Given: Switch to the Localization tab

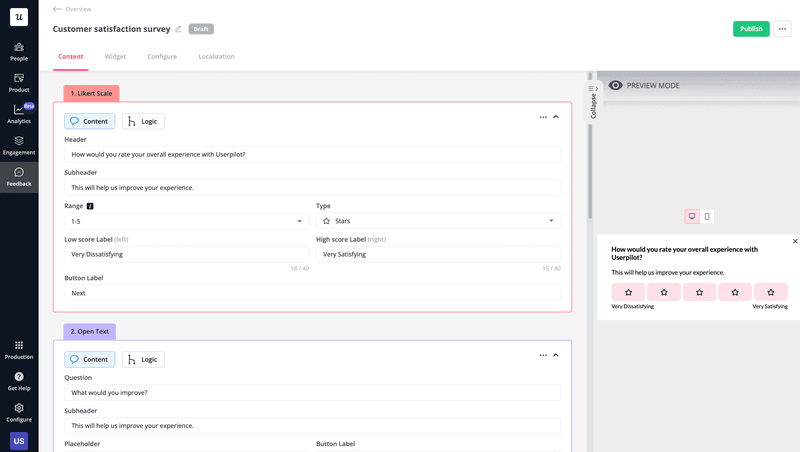Looking at the screenshot, I should coord(216,57).
